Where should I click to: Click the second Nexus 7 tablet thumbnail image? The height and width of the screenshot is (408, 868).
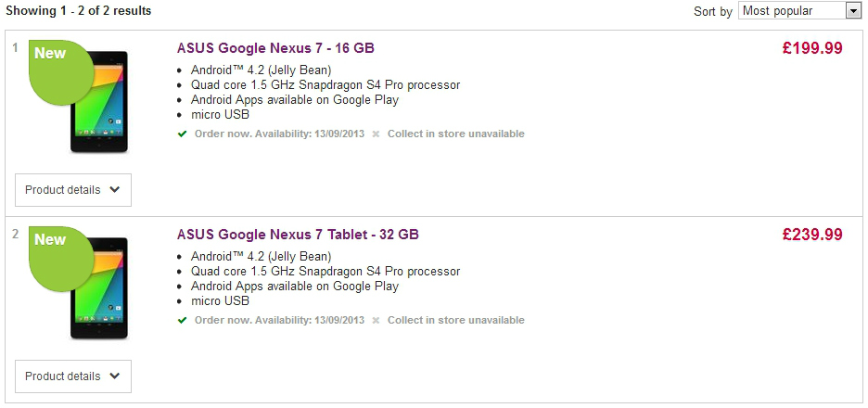coord(99,288)
